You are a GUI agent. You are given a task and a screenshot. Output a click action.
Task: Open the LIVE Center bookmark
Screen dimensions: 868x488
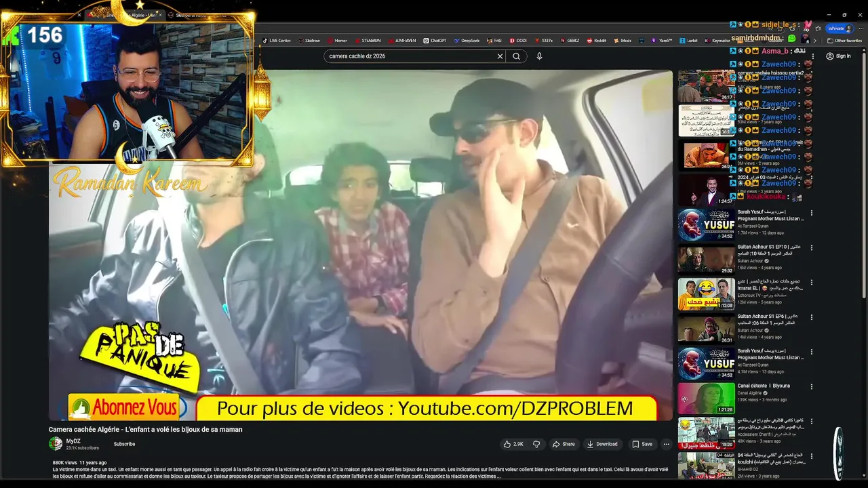[276, 41]
